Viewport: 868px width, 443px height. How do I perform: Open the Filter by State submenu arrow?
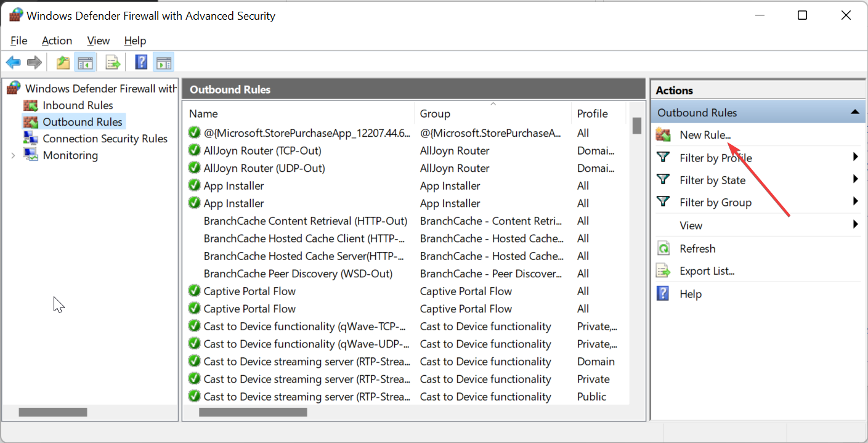tap(855, 179)
